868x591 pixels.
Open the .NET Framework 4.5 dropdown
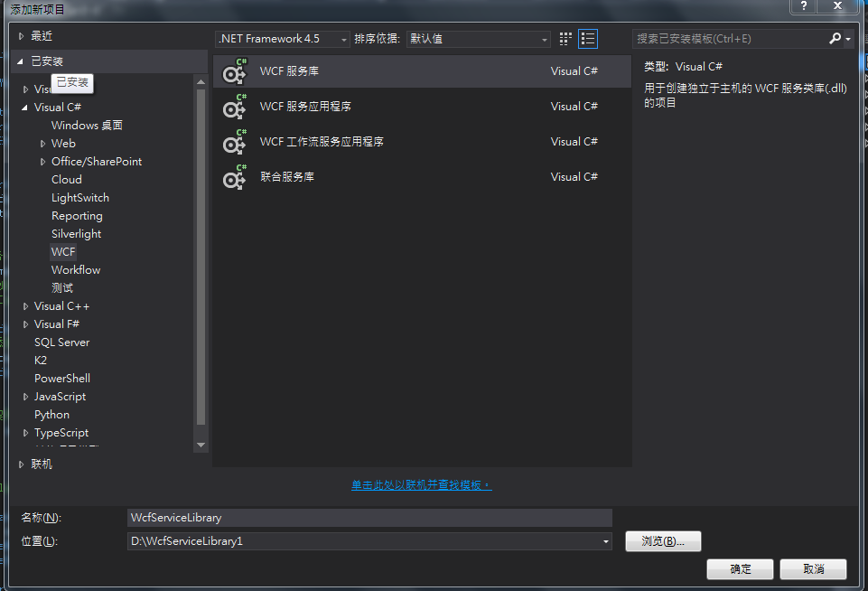coord(342,39)
